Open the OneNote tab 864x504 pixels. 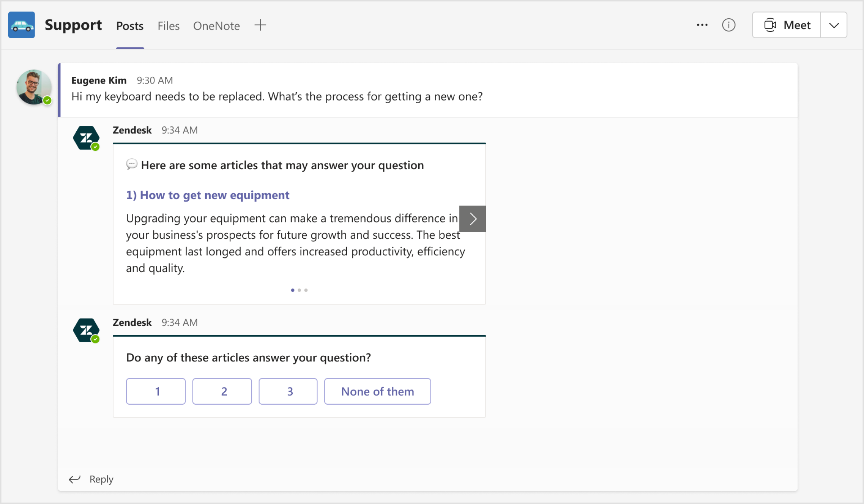(x=216, y=26)
